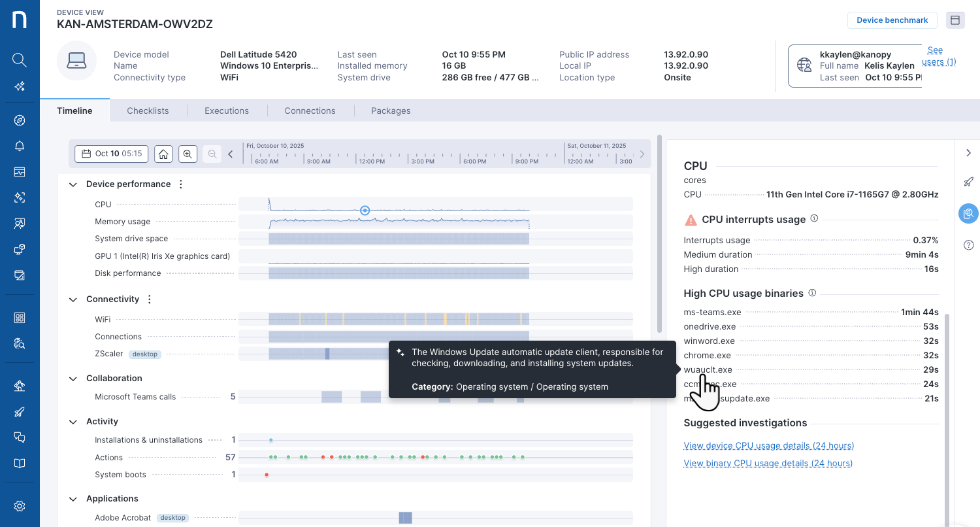
Task: Switch to the Checklists tab
Action: click(x=148, y=110)
